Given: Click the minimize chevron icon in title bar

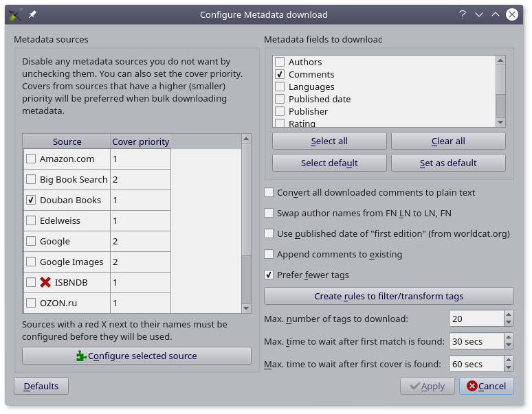Looking at the screenshot, I should coord(479,14).
